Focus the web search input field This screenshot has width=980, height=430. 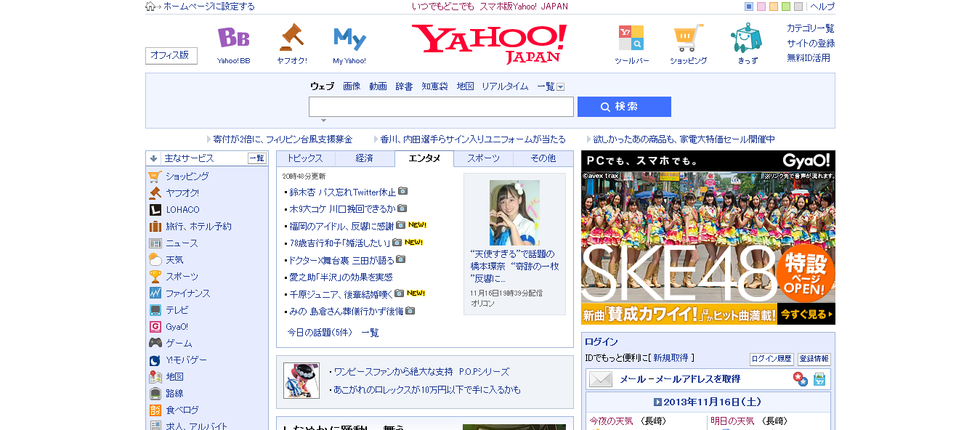[x=441, y=107]
